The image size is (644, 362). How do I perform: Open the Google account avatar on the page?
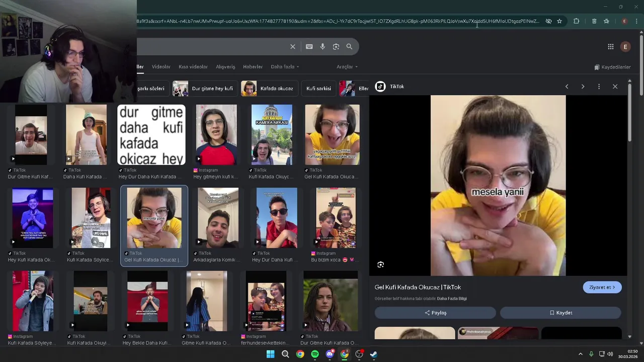tap(625, 47)
